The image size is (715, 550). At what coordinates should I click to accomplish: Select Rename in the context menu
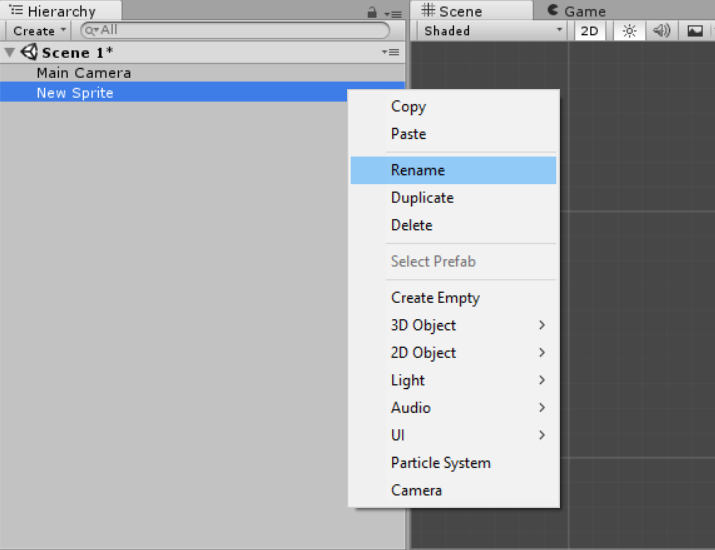453,170
